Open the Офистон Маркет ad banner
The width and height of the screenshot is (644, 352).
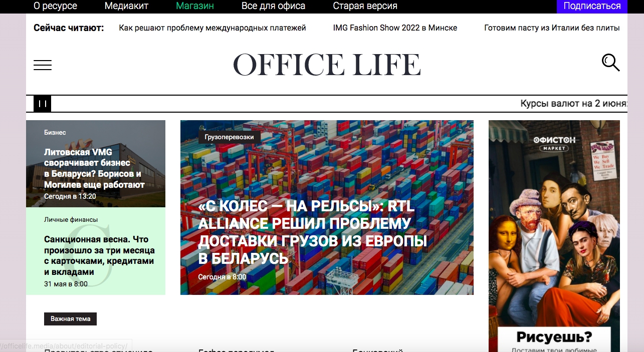(554, 236)
